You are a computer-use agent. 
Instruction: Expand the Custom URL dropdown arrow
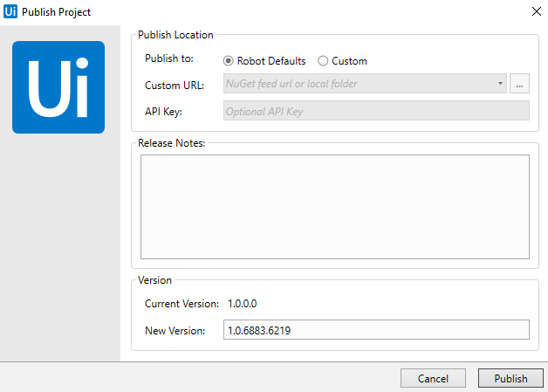click(501, 85)
